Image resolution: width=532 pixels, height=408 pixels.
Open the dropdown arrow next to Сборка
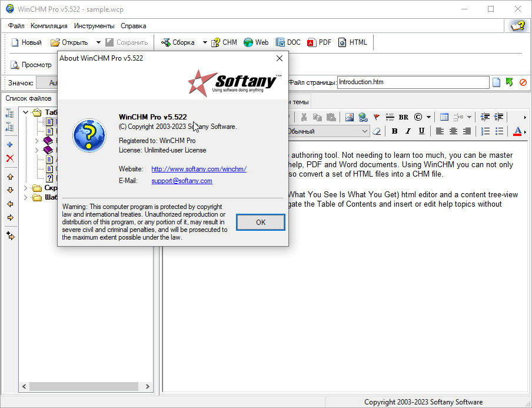205,42
